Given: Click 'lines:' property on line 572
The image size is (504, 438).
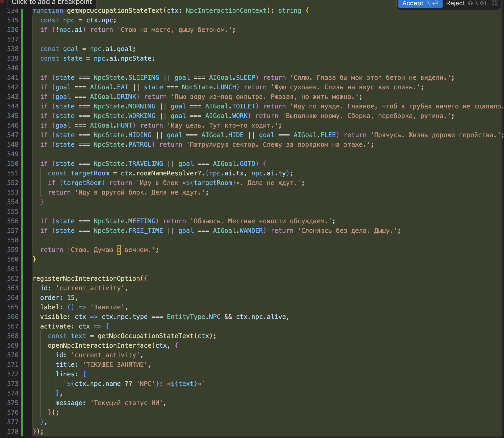Looking at the screenshot, I should coord(67,374).
